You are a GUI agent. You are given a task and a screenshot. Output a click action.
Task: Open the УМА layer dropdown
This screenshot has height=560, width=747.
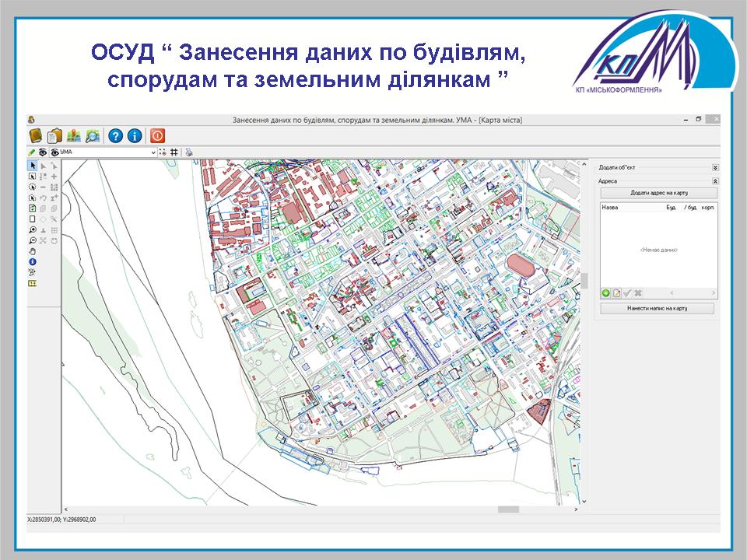click(x=153, y=152)
